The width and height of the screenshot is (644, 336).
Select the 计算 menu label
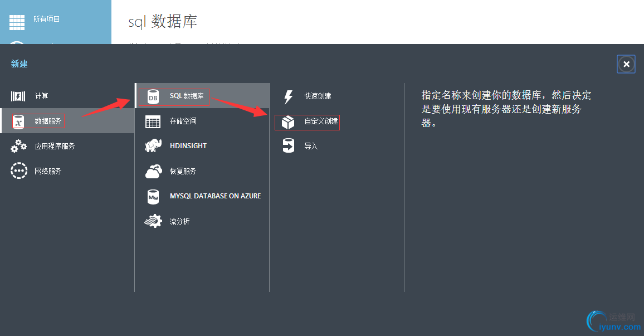coord(41,96)
